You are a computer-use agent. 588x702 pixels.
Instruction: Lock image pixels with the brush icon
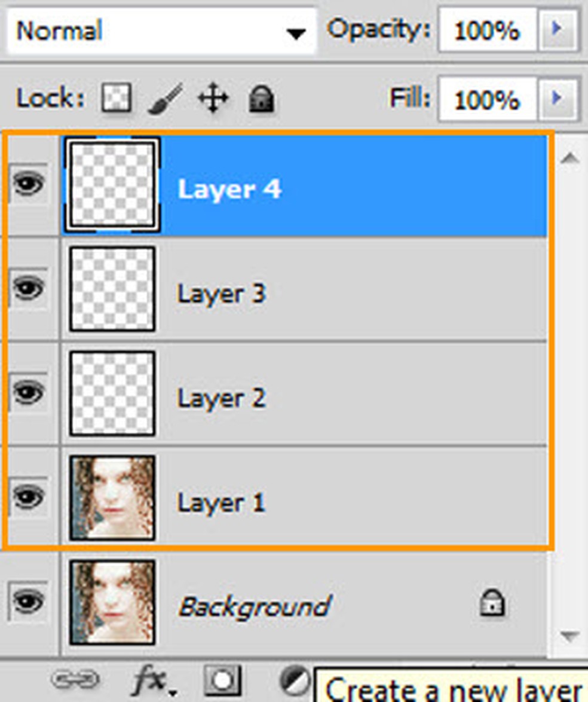coord(165,98)
